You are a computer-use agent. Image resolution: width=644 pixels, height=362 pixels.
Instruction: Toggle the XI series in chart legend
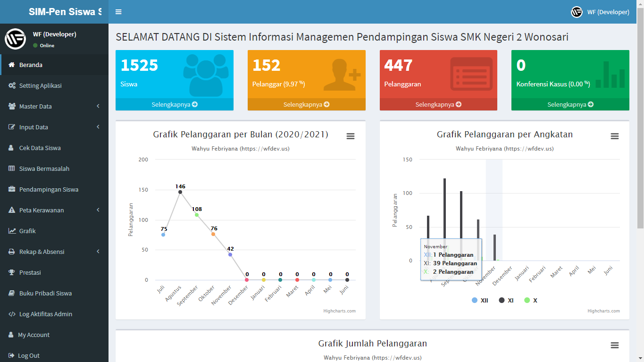506,301
